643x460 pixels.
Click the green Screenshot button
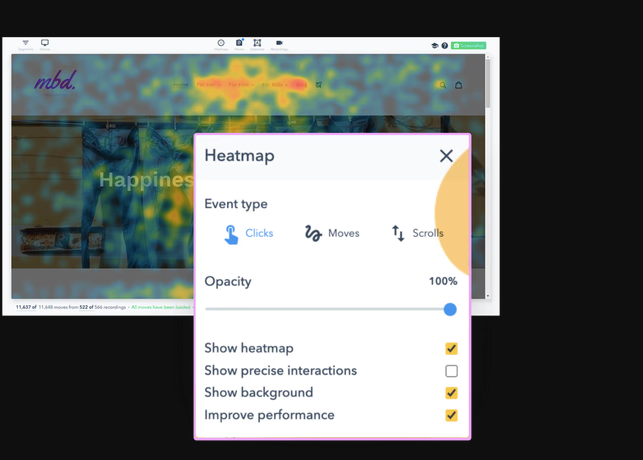pyautogui.click(x=468, y=46)
